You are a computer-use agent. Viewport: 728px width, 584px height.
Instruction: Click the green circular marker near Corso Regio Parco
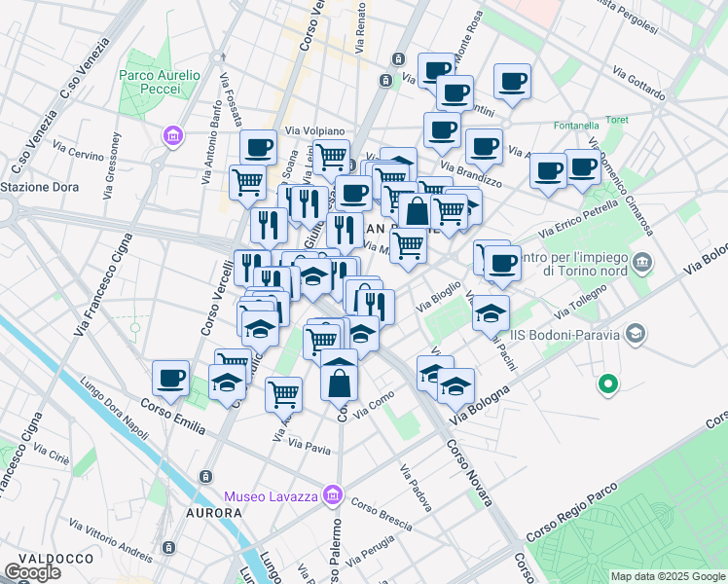[x=609, y=385]
